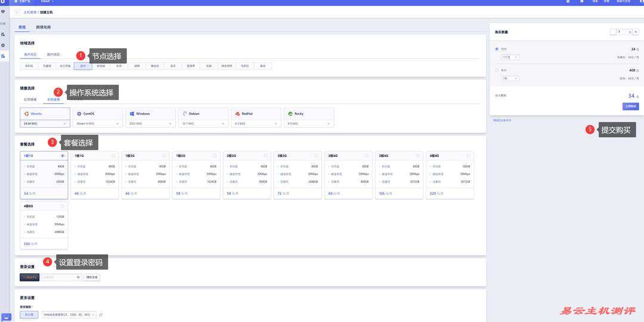Viewport: 644px width, 322px height.
Task: Click the Rocky Linux icon
Action: (x=290, y=113)
